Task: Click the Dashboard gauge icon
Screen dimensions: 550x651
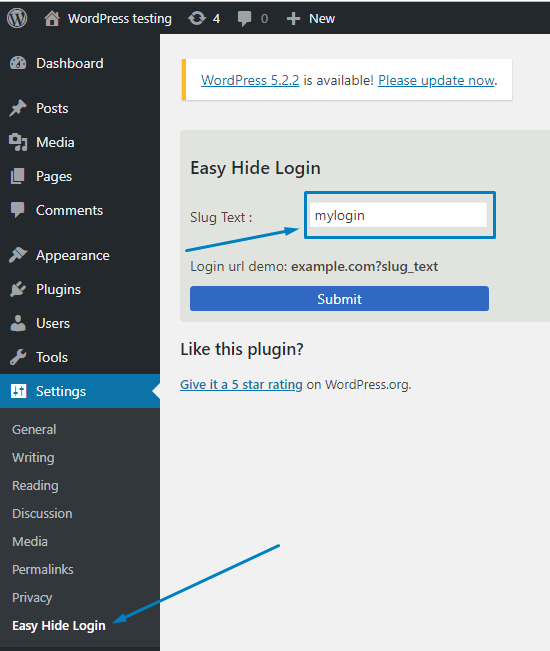Action: (18, 63)
